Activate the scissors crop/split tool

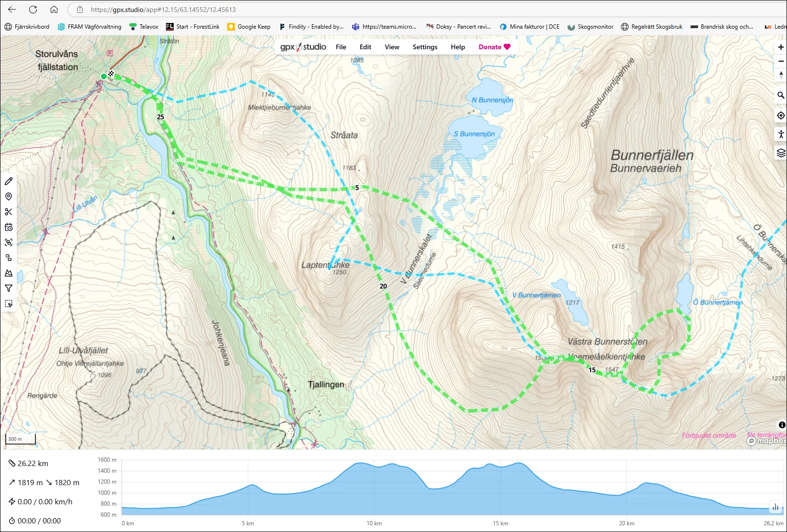[x=9, y=212]
